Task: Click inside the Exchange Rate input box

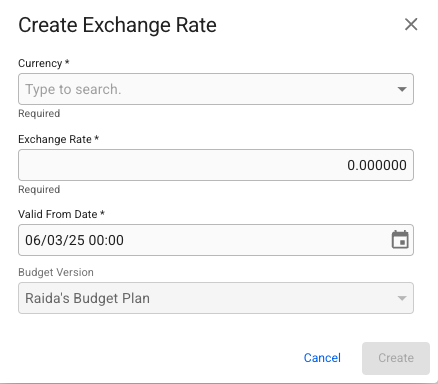Action: tap(216, 165)
